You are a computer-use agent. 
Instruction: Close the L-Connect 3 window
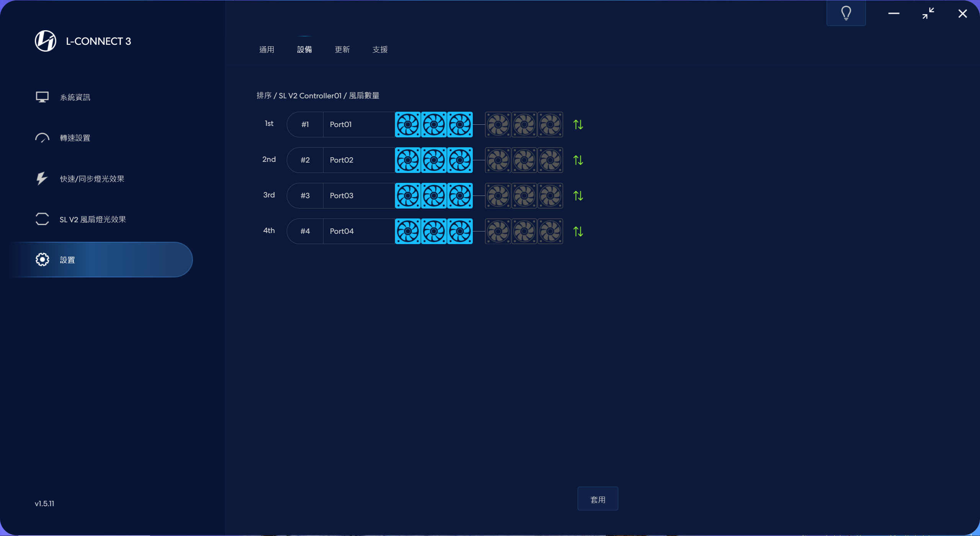(x=962, y=13)
